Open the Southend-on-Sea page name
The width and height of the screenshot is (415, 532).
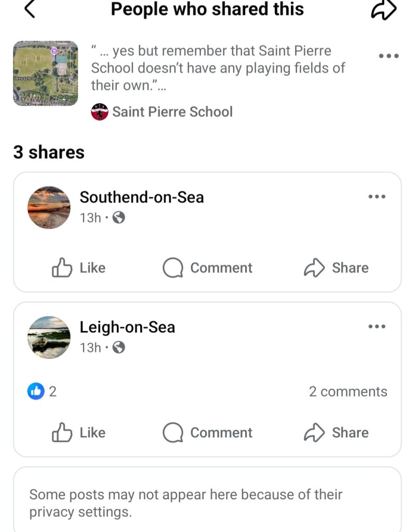click(141, 197)
